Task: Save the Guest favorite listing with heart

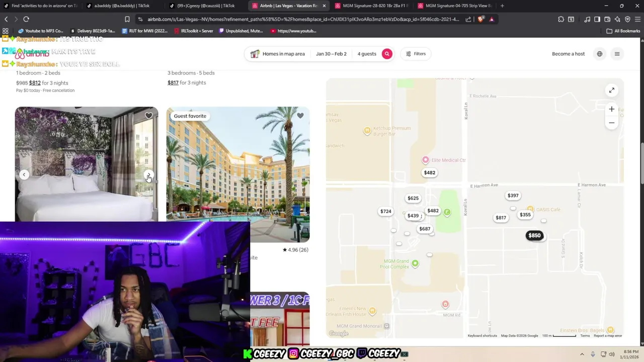Action: click(300, 116)
